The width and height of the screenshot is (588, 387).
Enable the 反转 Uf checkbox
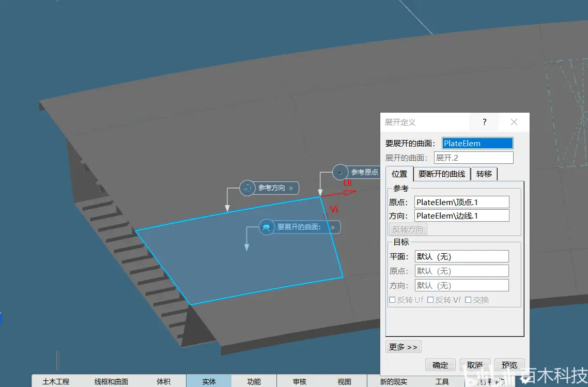392,300
